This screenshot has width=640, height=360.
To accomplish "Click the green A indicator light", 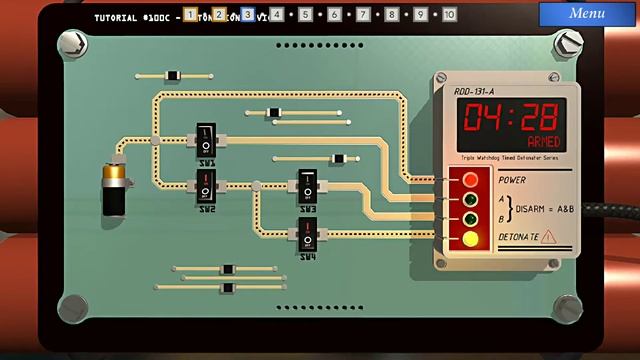I will point(470,200).
